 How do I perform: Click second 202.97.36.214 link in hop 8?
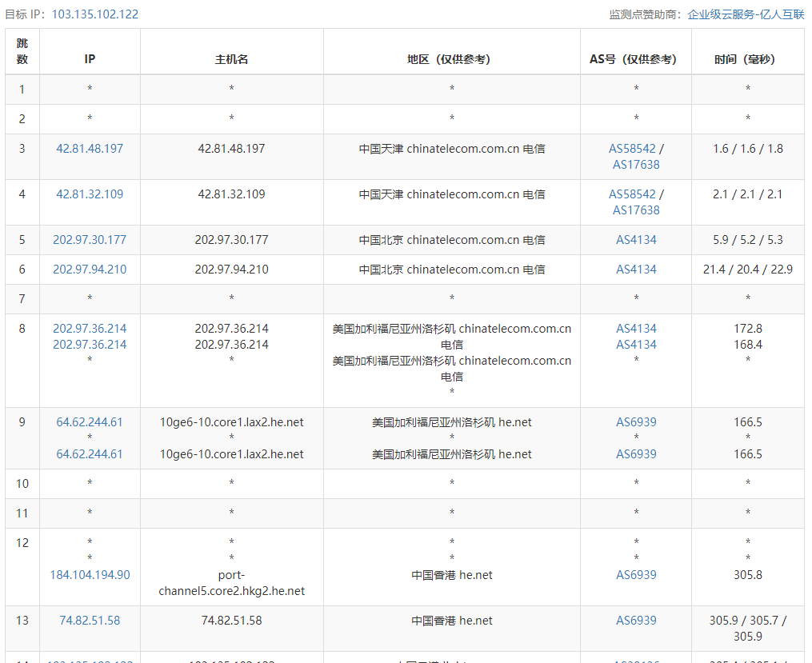pos(90,345)
